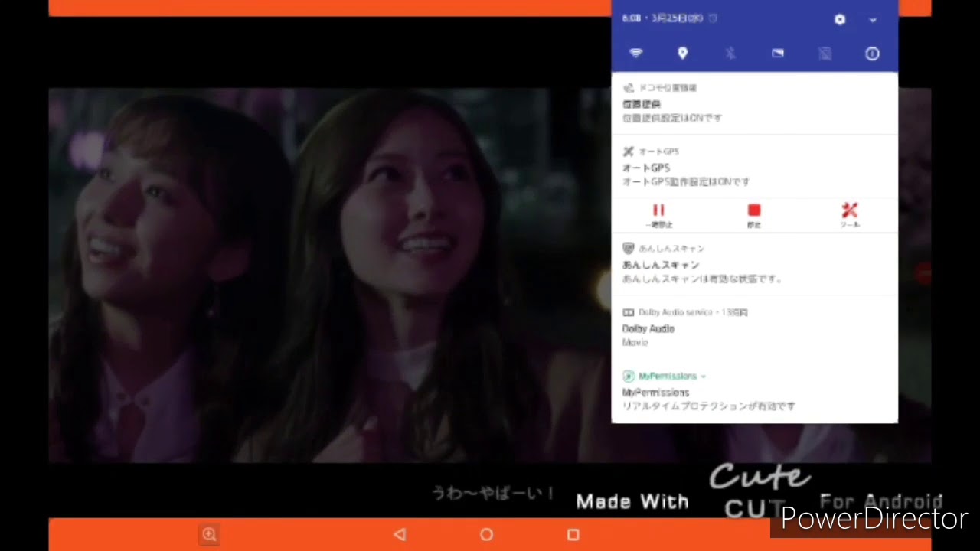Open the MyPermissions realtime protection notification

pyautogui.click(x=754, y=399)
